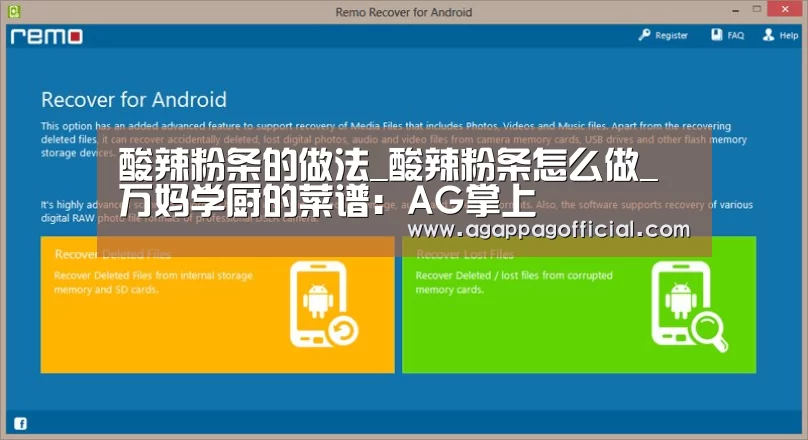
Task: Click the Register key icon
Action: pos(644,35)
